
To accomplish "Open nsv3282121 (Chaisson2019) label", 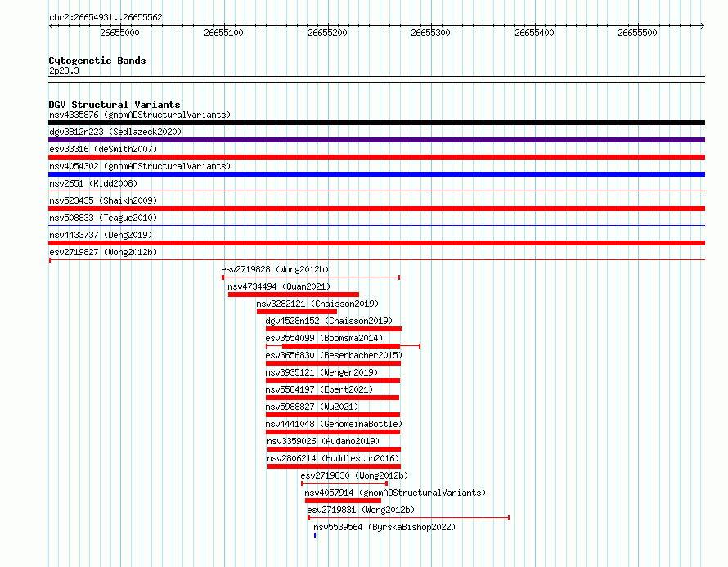I will [x=317, y=304].
